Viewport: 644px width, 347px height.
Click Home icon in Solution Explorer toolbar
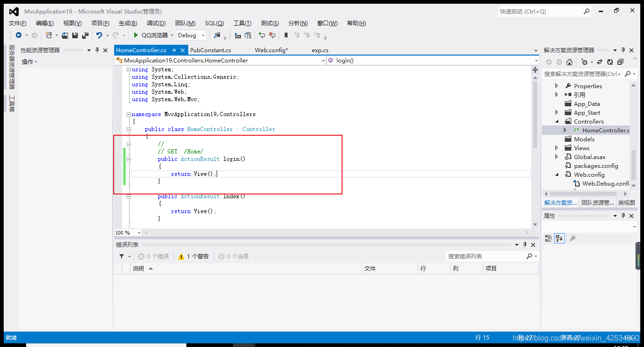coord(569,62)
